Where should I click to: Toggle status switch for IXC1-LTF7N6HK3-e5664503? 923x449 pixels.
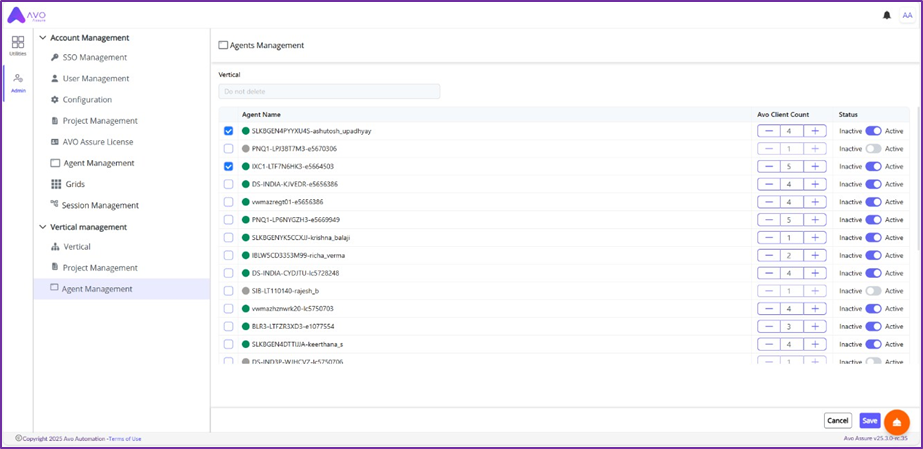tap(873, 166)
